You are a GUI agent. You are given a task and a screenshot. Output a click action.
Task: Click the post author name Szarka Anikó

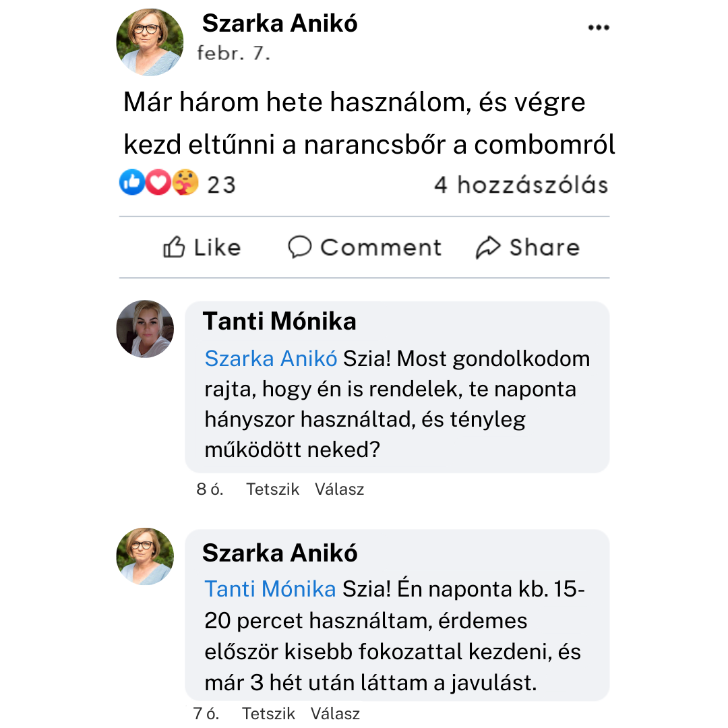(280, 24)
